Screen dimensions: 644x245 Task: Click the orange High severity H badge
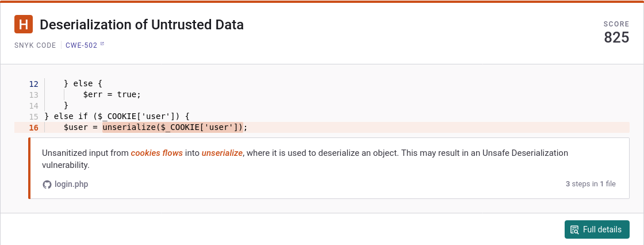[x=24, y=25]
